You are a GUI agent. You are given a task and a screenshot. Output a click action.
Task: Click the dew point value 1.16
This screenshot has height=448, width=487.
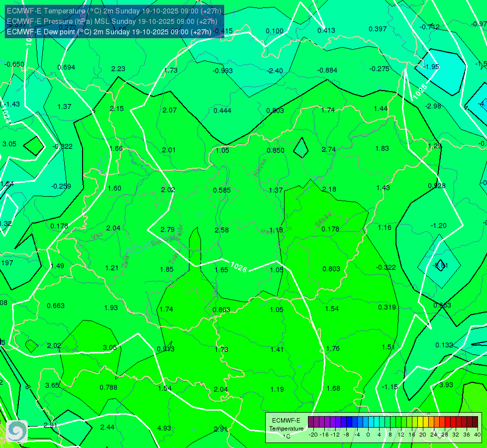pos(385,227)
